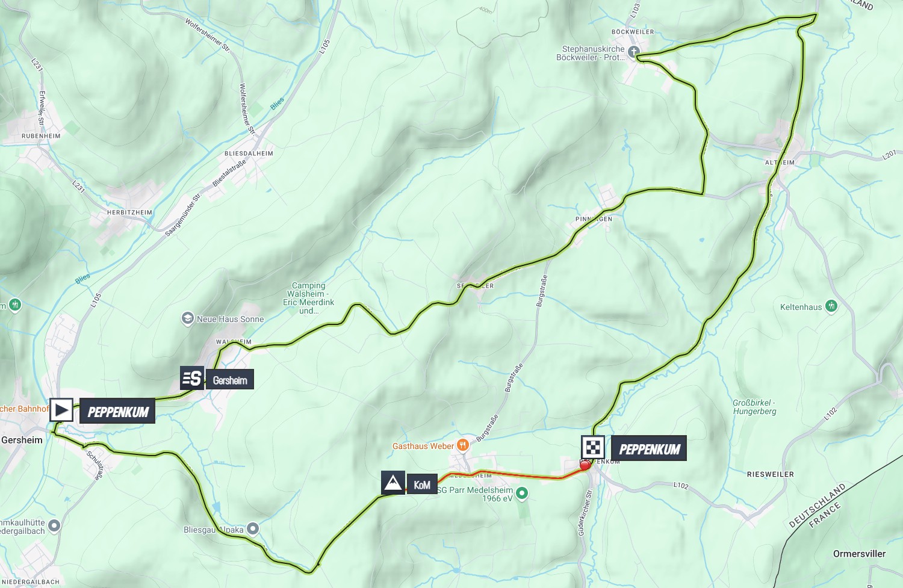Click the red route position dot

pos(585,465)
